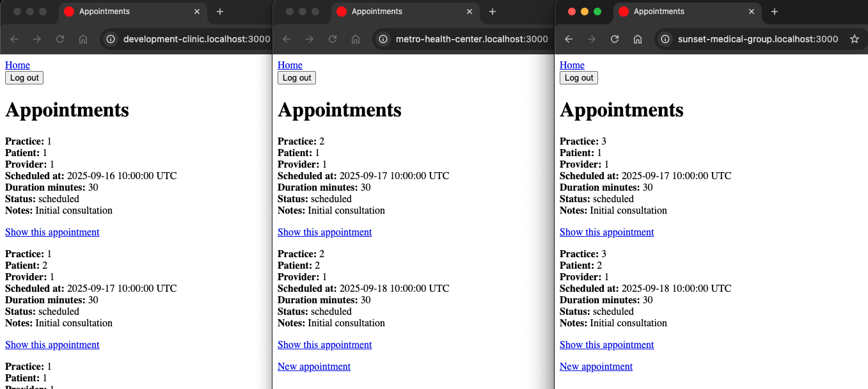Click forward arrow in development-clinic window
Viewport: 868px width, 389px height.
[37, 39]
